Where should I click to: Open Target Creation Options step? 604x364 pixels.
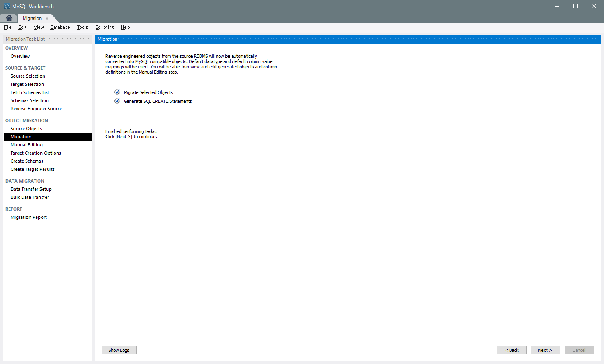(36, 153)
